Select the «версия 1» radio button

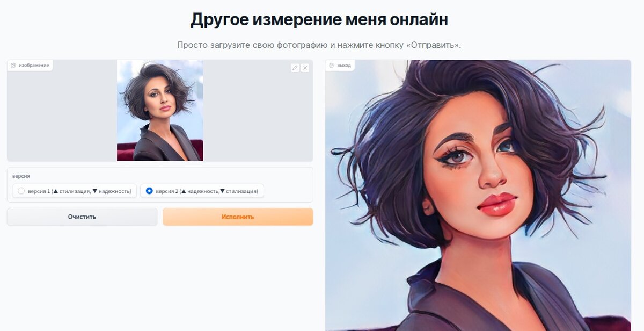[21, 191]
